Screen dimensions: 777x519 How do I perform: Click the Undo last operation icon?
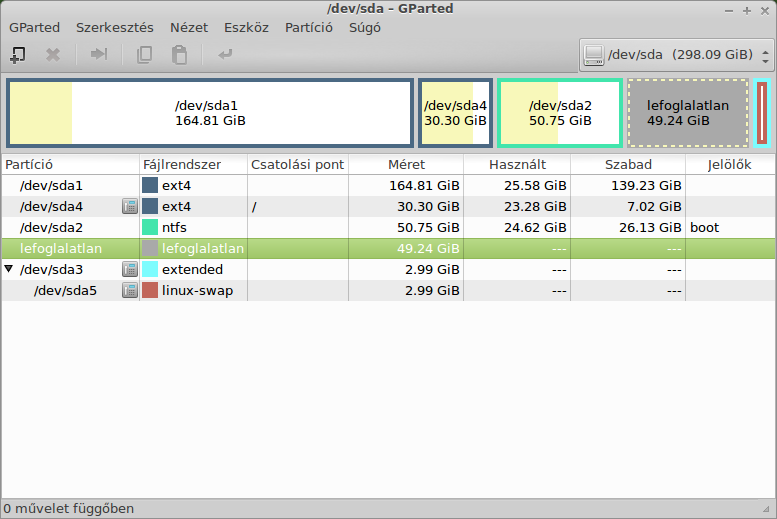[x=225, y=54]
